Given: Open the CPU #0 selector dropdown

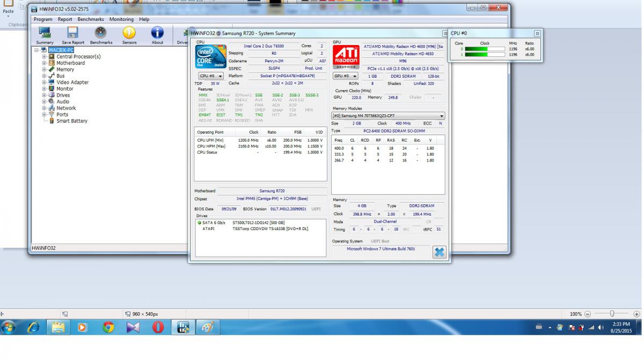Looking at the screenshot, I should click(211, 76).
